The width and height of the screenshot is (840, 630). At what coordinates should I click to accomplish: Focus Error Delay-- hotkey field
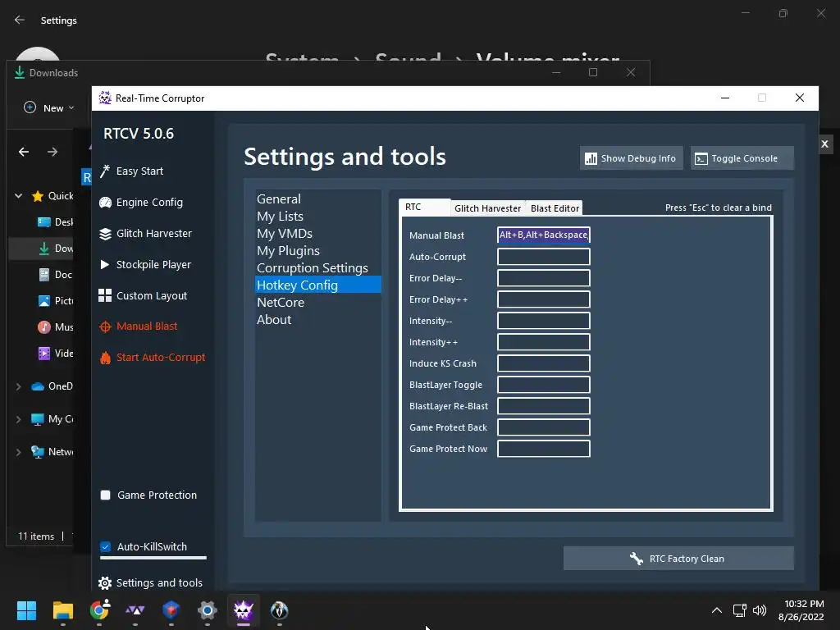544,278
